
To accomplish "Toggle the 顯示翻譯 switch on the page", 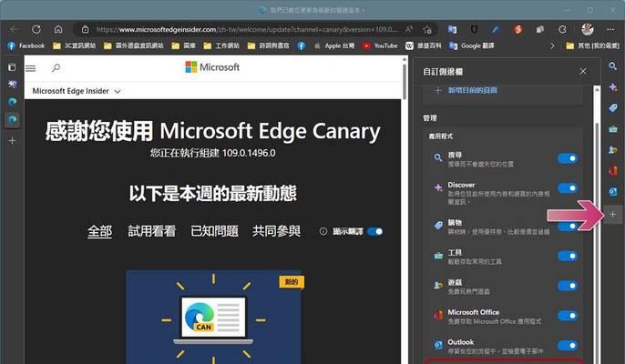I will pyautogui.click(x=375, y=231).
